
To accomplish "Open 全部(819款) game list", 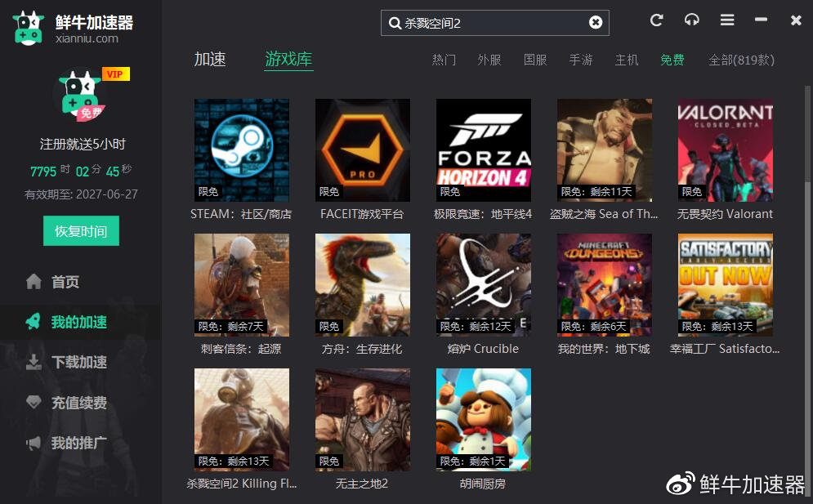I will 741,60.
